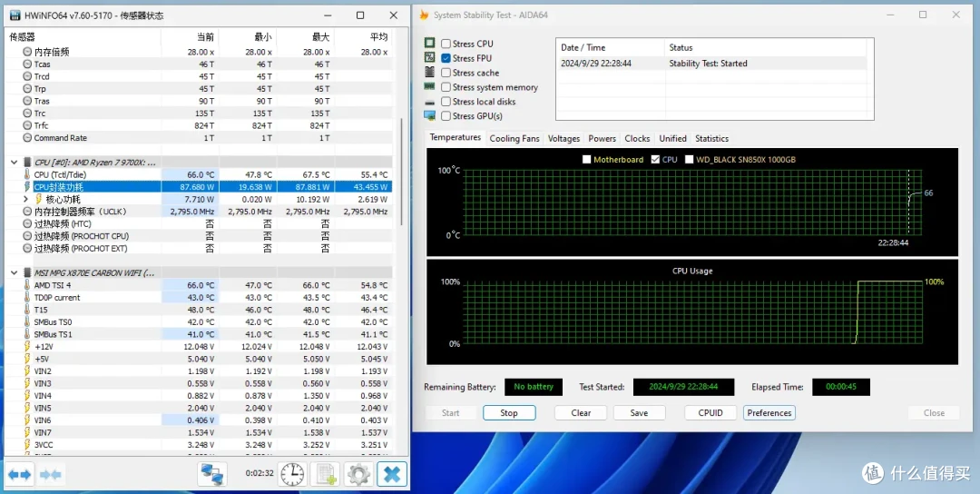The width and height of the screenshot is (980, 494).
Task: Collapse the CPU [#0] AMD Ryzen 7 group
Action: tap(14, 163)
